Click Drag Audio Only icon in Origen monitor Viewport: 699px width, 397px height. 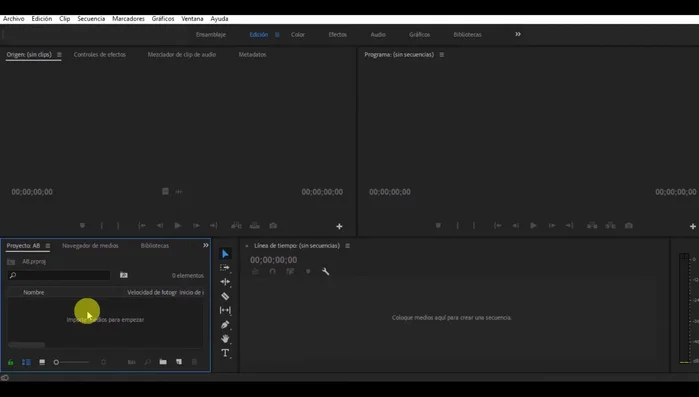pos(179,192)
